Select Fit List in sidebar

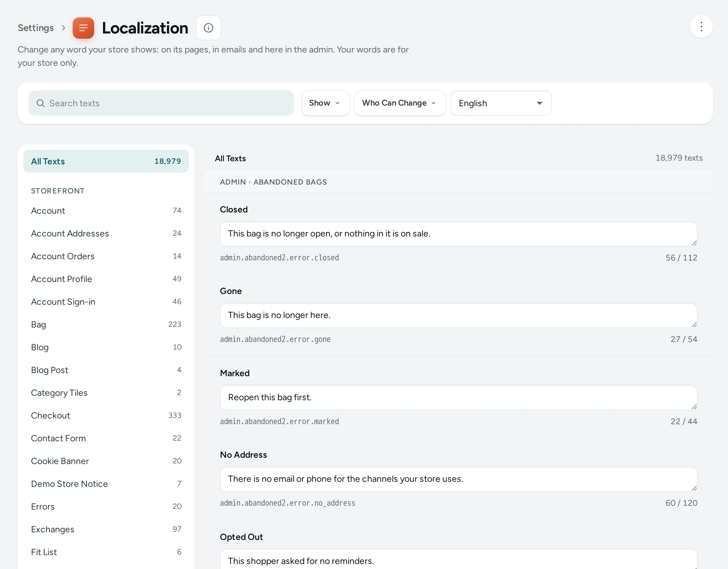click(106, 552)
